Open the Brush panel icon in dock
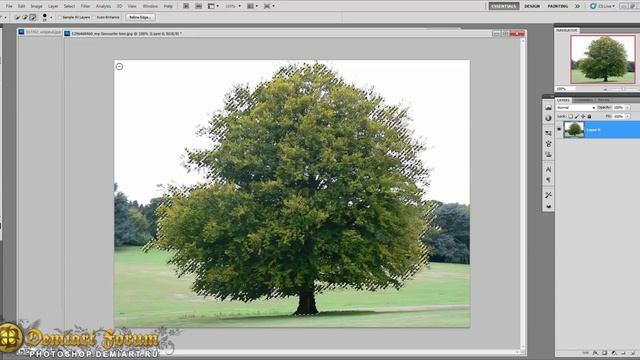Screen dimensions: 640x360 pos(548,144)
